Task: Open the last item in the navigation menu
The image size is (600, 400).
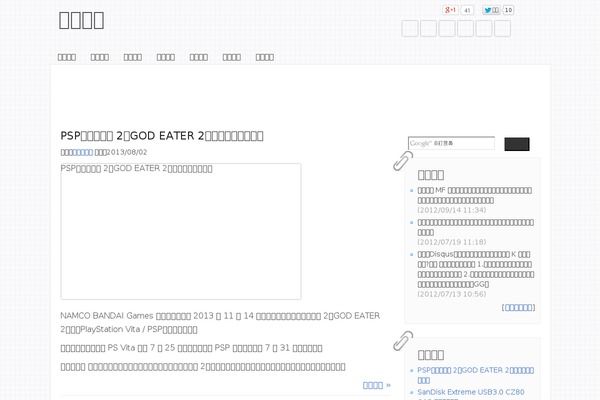Action: [x=265, y=57]
